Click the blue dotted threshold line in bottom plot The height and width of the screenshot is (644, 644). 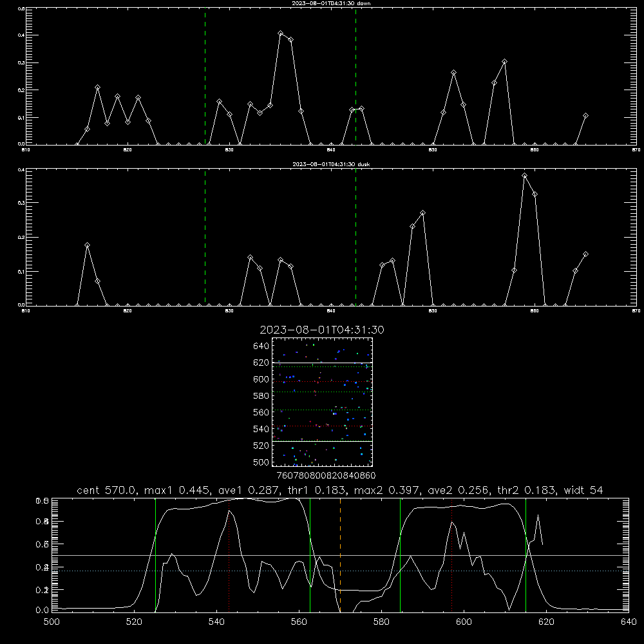(x=340, y=571)
